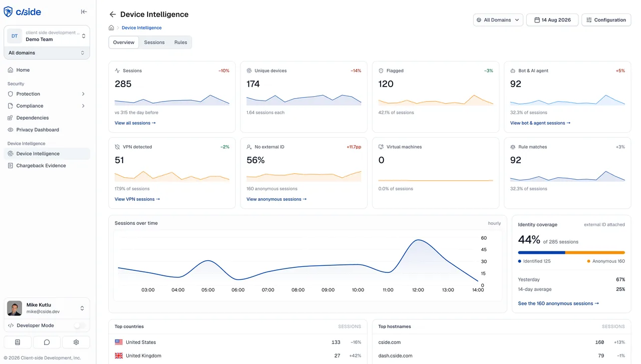Click the home breadcrumb icon
641x364 pixels.
point(111,28)
